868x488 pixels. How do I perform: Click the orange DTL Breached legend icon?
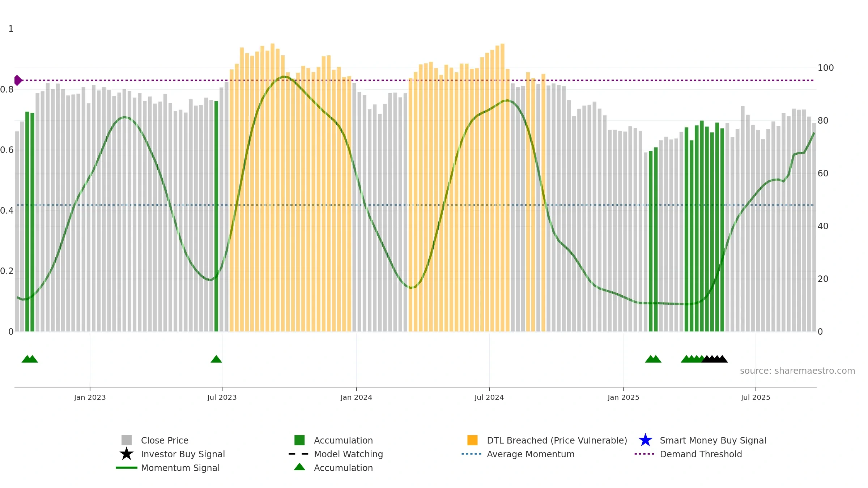(472, 440)
